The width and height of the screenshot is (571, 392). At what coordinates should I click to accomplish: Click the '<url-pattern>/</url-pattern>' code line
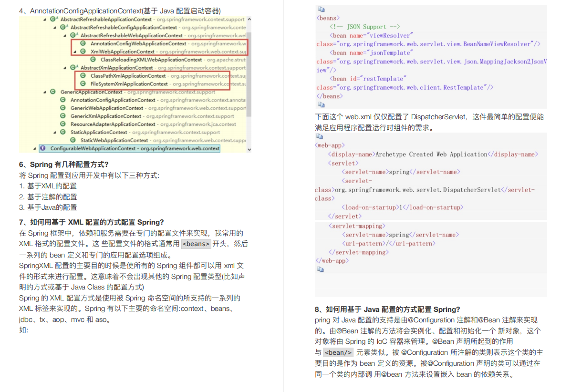[388, 244]
